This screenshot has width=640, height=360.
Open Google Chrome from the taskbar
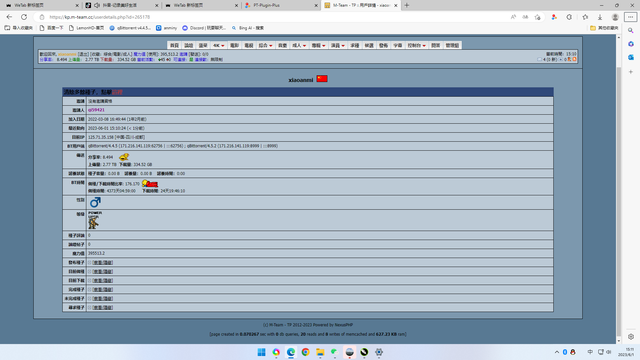coord(305,352)
